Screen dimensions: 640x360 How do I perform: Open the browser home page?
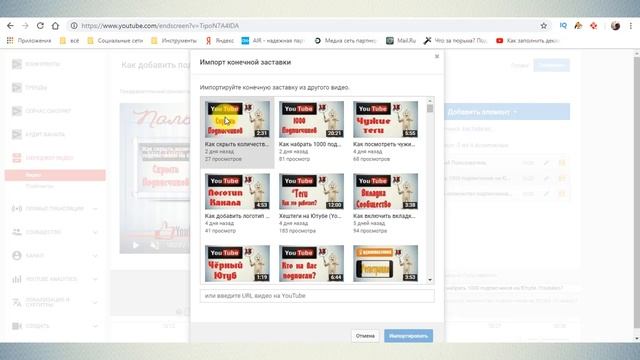click(x=55, y=26)
